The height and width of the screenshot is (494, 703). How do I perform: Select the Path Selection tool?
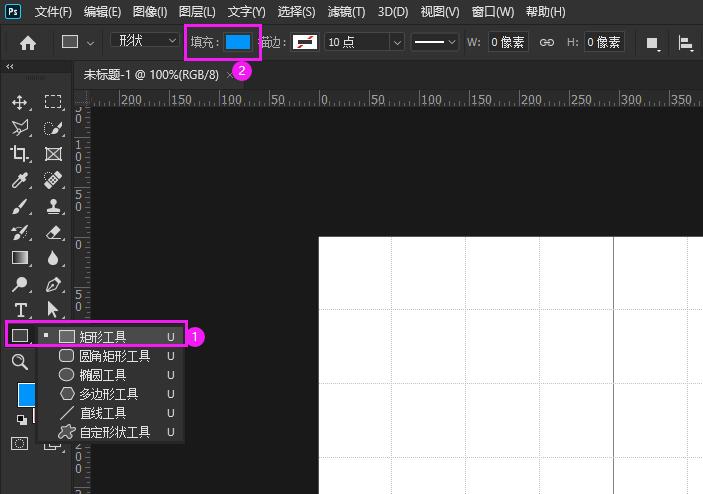53,310
